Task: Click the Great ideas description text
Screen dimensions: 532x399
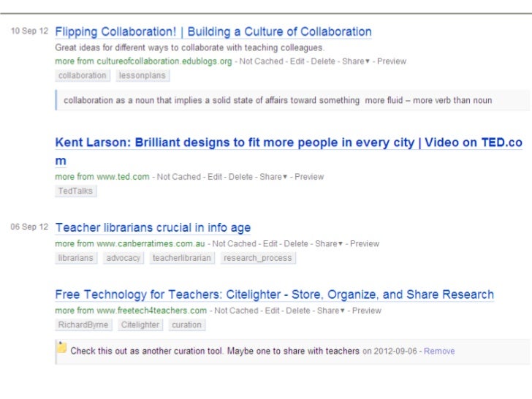Action: tap(190, 47)
